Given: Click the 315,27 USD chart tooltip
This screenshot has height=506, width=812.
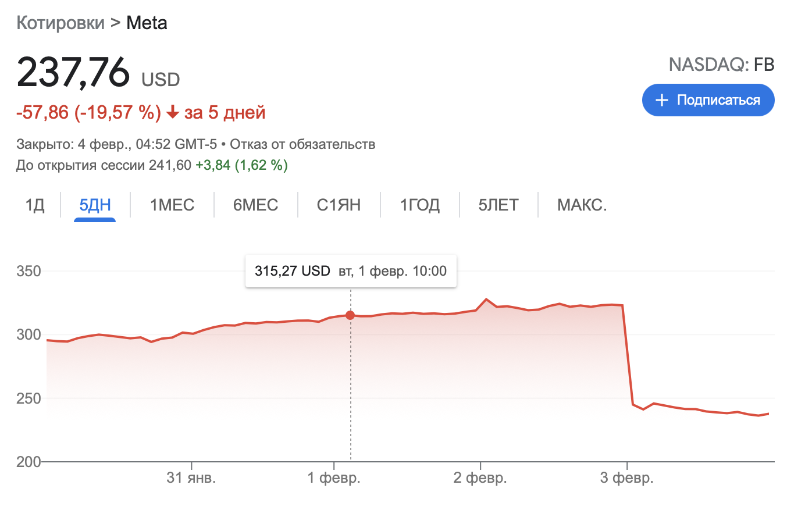Looking at the screenshot, I should (351, 271).
